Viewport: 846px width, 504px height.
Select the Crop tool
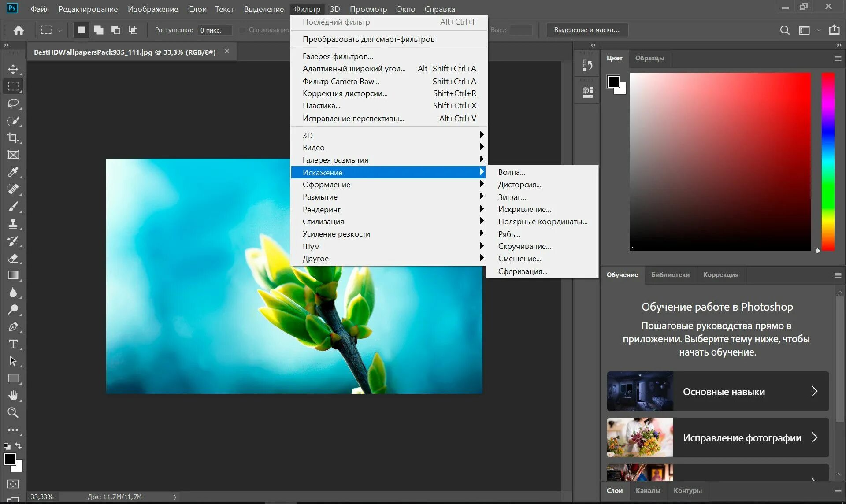tap(13, 138)
